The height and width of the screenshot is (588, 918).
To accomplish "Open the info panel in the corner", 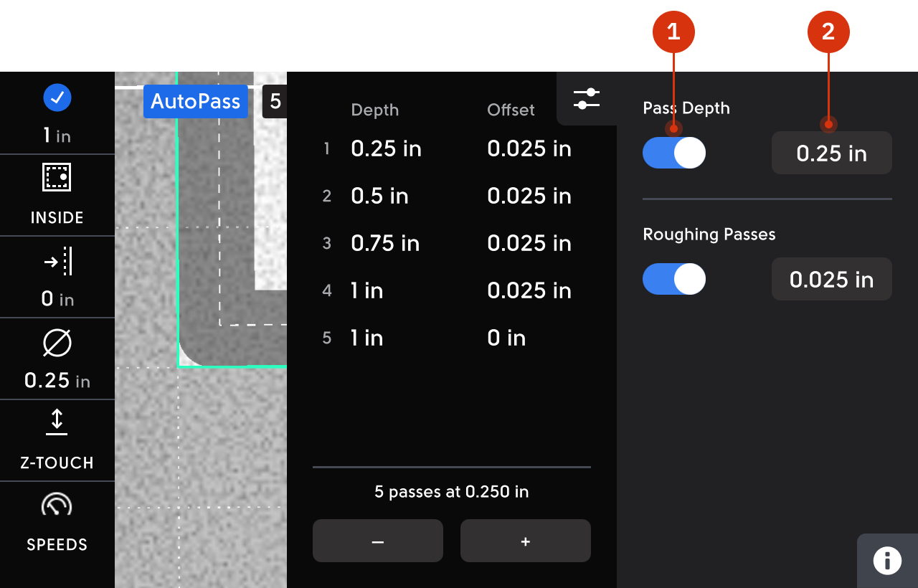I will click(887, 561).
